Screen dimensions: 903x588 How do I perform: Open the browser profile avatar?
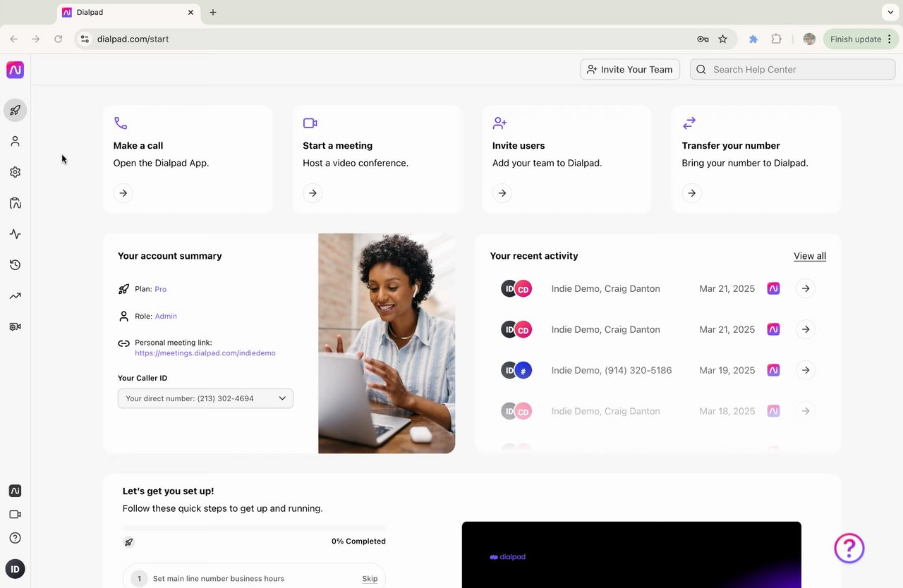pyautogui.click(x=809, y=39)
